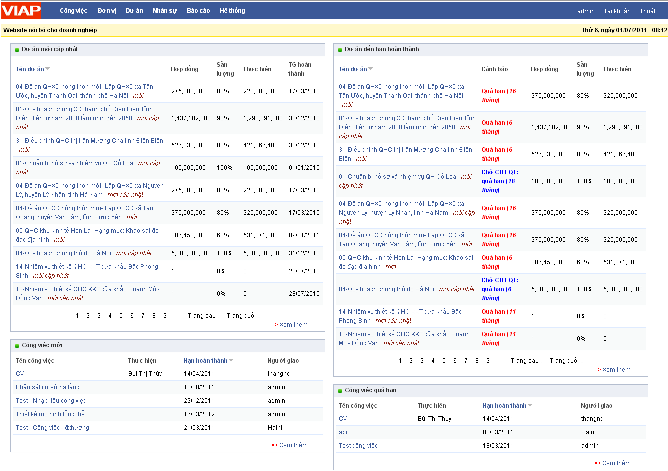The image size is (668, 471).
Task: Click the 100% Sản lượng cell in Dự án mới cập nhật
Action: click(x=224, y=168)
